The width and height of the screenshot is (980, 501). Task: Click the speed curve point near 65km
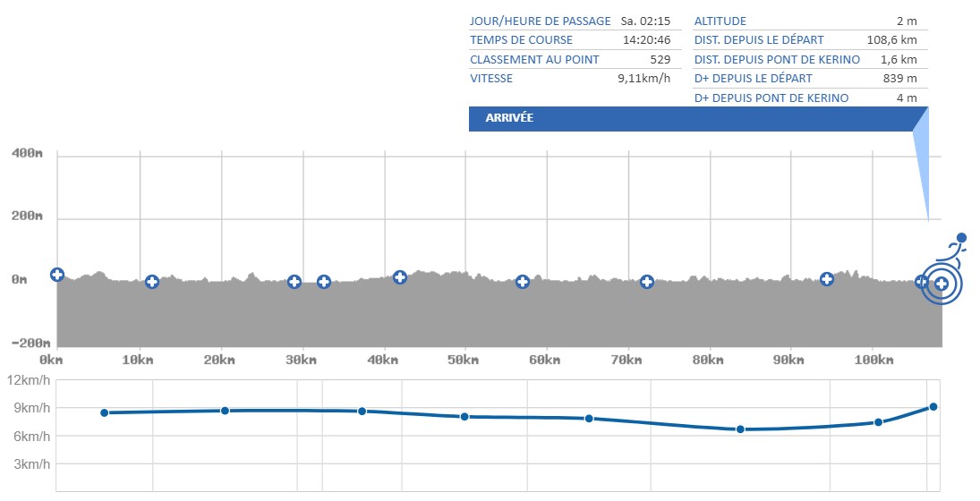pos(589,419)
